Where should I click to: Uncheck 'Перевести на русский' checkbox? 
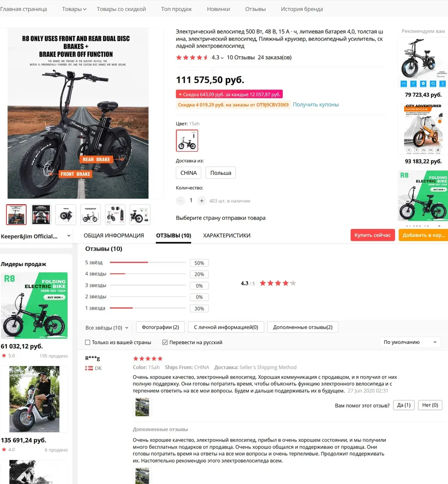(165, 342)
